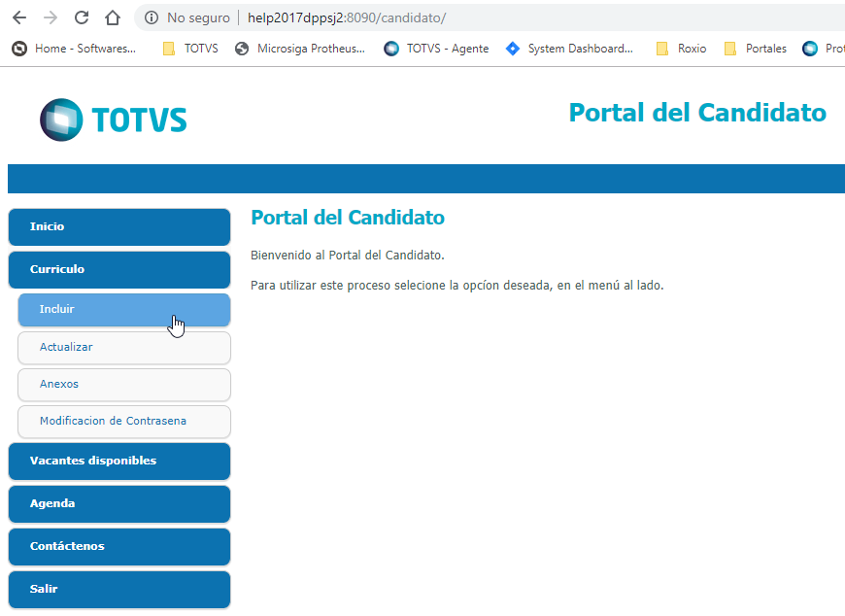Click Salir to log out

(119, 589)
